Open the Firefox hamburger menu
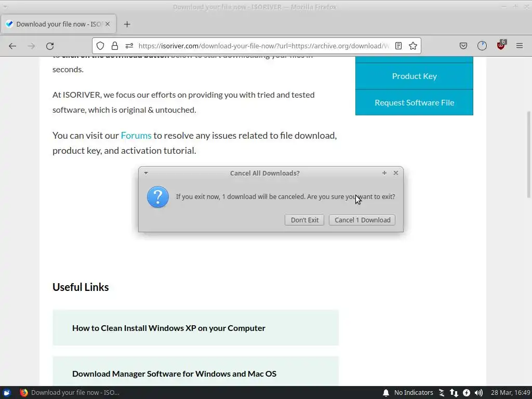 (x=520, y=46)
